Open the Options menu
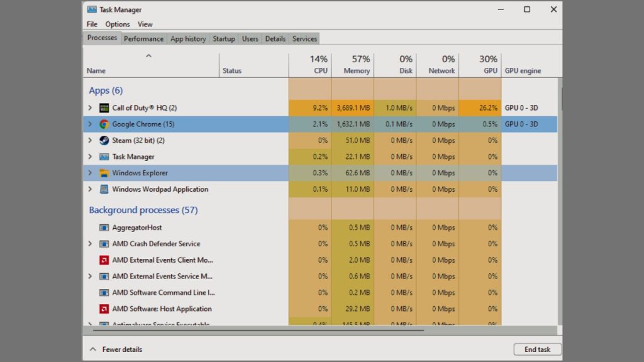The height and width of the screenshot is (362, 644). [x=118, y=25]
